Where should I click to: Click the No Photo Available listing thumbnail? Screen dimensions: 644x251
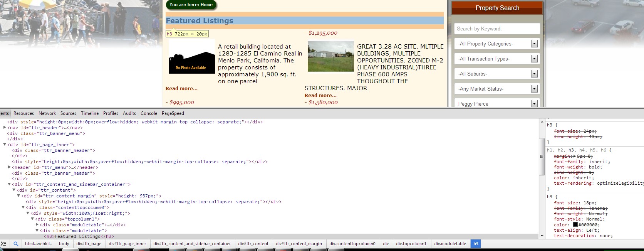(191, 57)
